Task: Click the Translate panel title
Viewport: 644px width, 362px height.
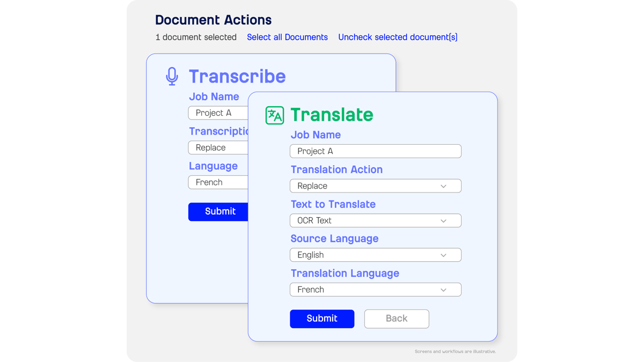Action: [x=332, y=115]
